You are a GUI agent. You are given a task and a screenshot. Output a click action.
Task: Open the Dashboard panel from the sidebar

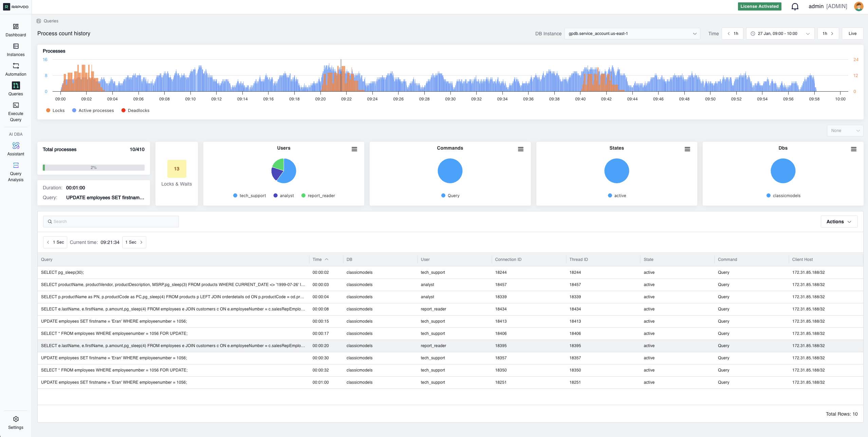[x=15, y=30]
